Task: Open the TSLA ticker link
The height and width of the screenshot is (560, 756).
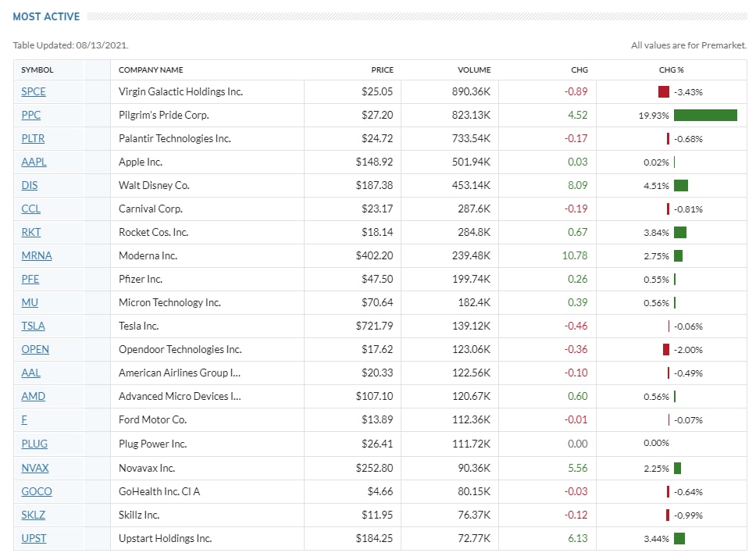Action: (x=33, y=326)
